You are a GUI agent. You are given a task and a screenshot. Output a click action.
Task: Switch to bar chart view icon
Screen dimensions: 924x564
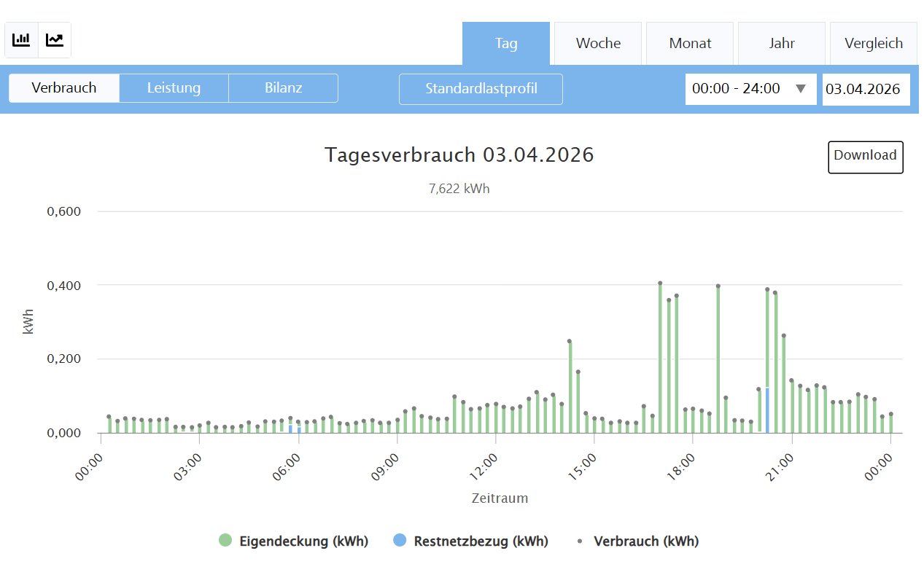21,40
